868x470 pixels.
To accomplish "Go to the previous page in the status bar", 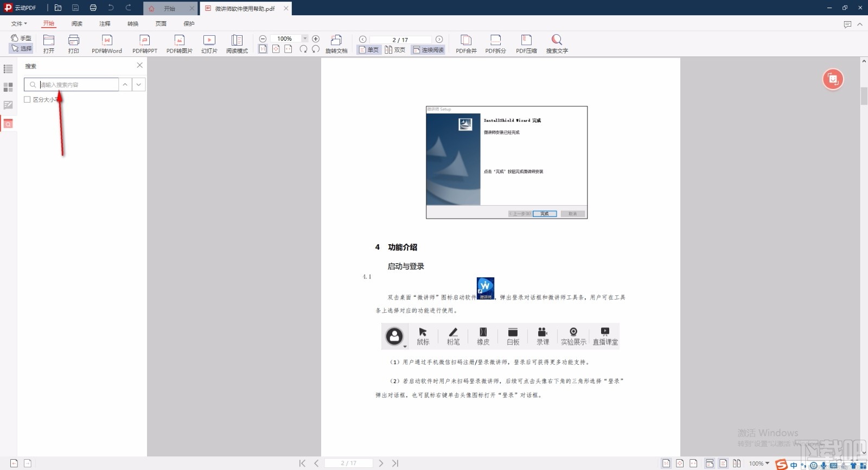I will click(316, 463).
